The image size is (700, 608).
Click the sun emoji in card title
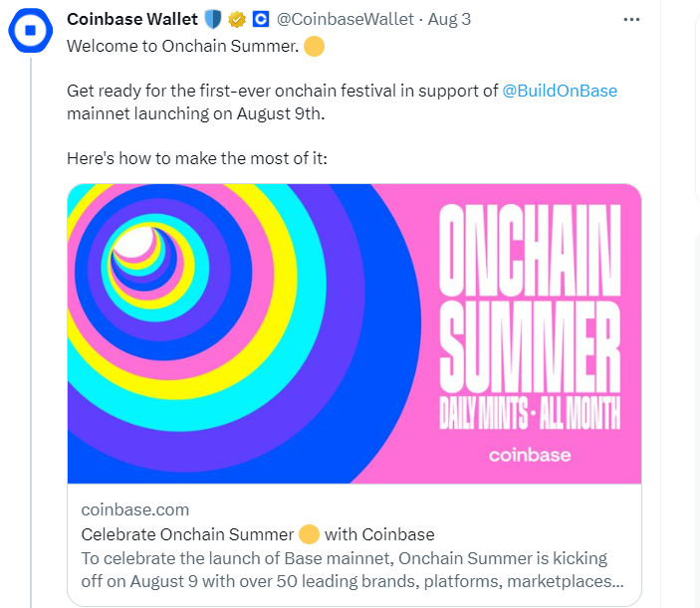coord(309,534)
